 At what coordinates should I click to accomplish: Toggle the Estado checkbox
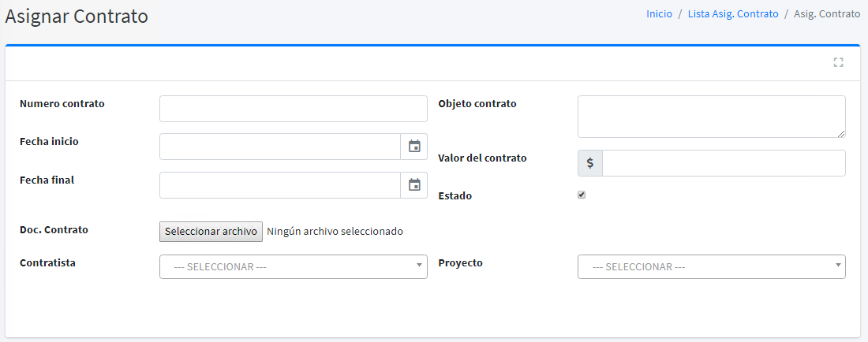(582, 195)
